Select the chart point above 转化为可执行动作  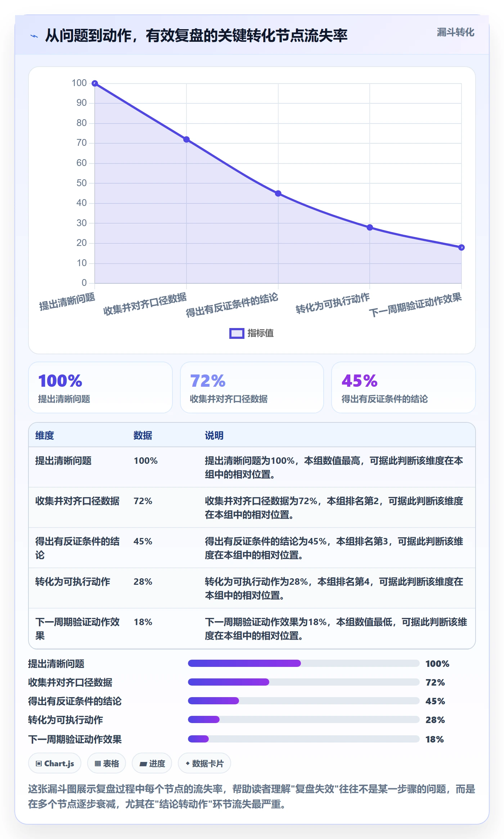click(x=370, y=228)
